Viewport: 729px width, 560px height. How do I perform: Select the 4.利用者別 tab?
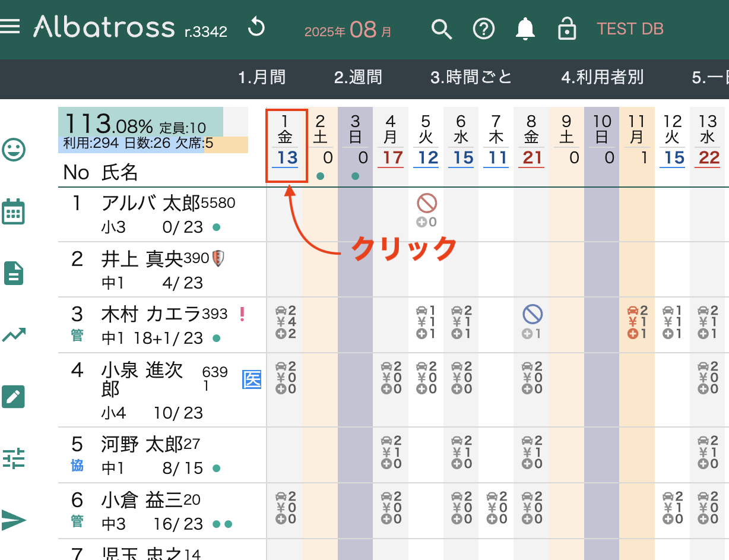pyautogui.click(x=602, y=77)
